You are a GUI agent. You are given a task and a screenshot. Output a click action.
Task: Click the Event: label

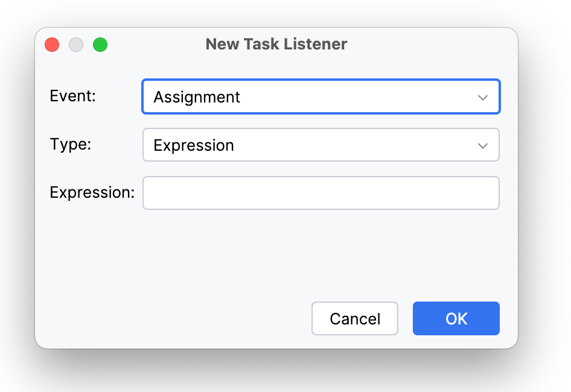[73, 96]
